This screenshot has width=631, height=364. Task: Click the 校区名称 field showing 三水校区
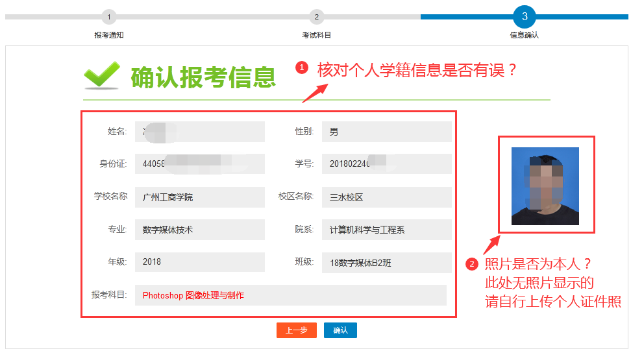click(x=386, y=197)
